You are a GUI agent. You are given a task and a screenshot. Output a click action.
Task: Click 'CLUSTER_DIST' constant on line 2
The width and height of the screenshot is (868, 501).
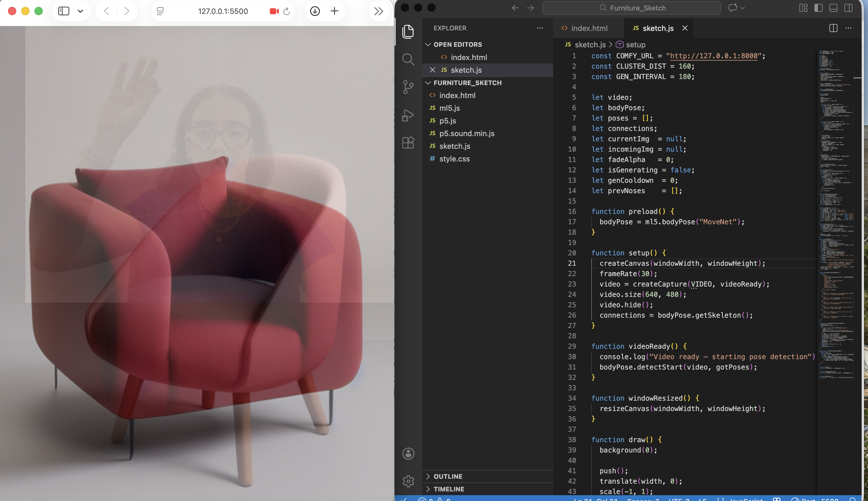click(641, 66)
